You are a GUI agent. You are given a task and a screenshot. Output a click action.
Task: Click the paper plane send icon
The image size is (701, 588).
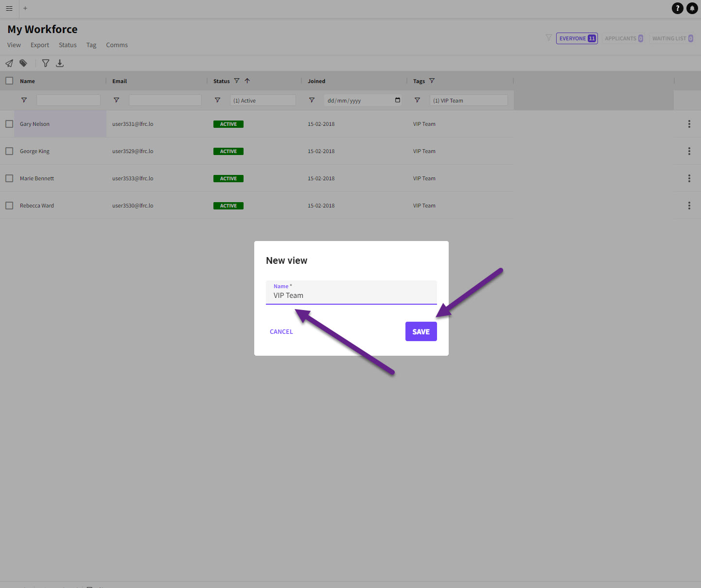click(x=9, y=63)
